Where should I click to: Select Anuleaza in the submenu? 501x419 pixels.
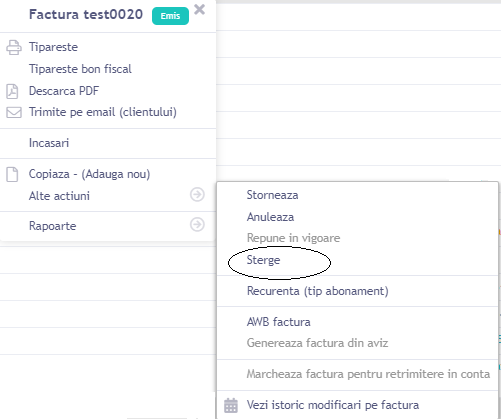tap(270, 217)
